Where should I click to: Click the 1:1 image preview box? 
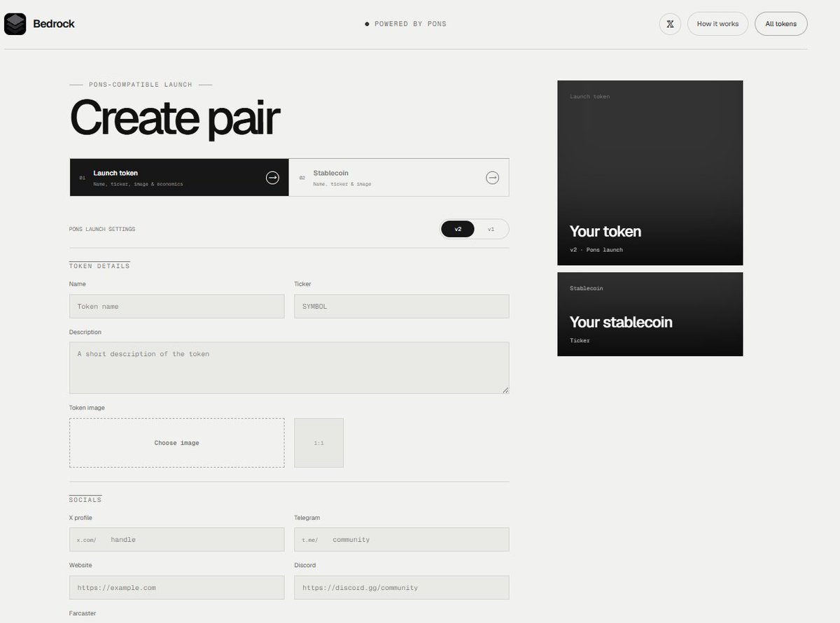[x=318, y=442]
